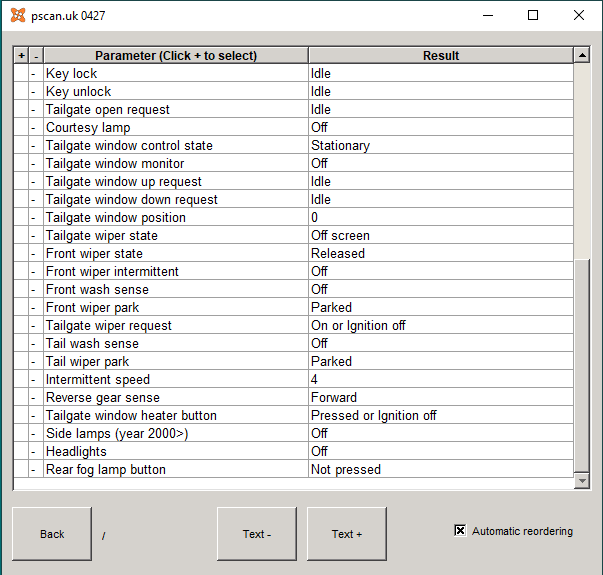Increase font size with Text + button

tap(346, 534)
